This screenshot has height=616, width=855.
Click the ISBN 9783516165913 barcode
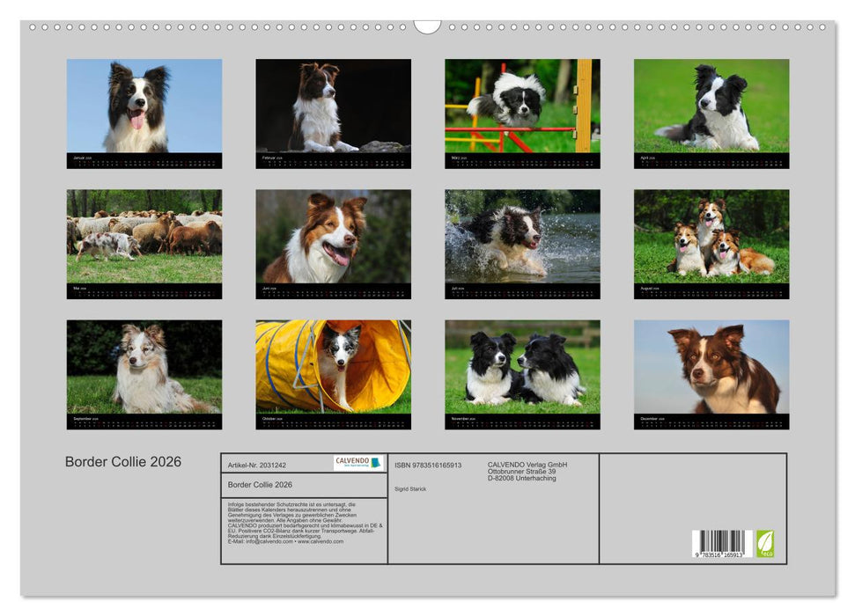(722, 541)
